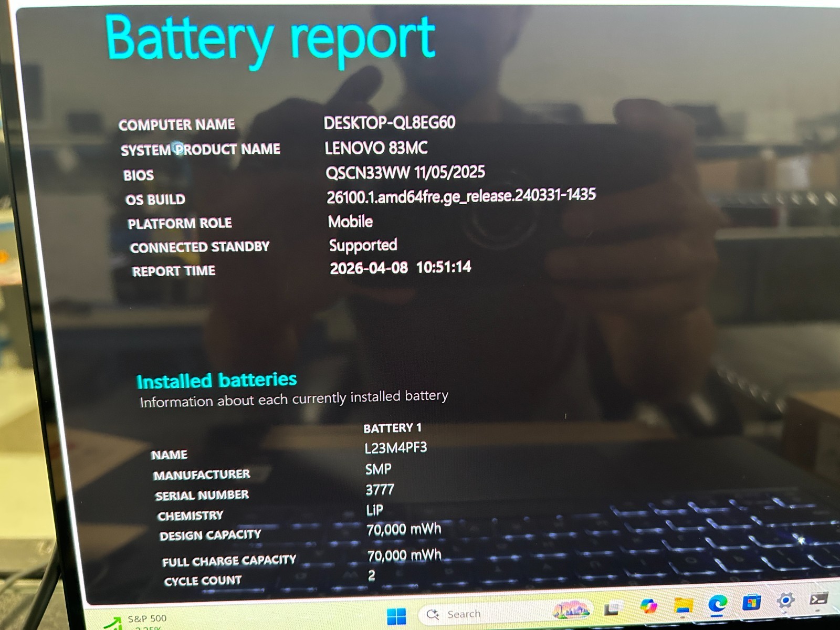Open the Windows Start menu
Viewport: 840px width, 630px height.
pos(396,616)
